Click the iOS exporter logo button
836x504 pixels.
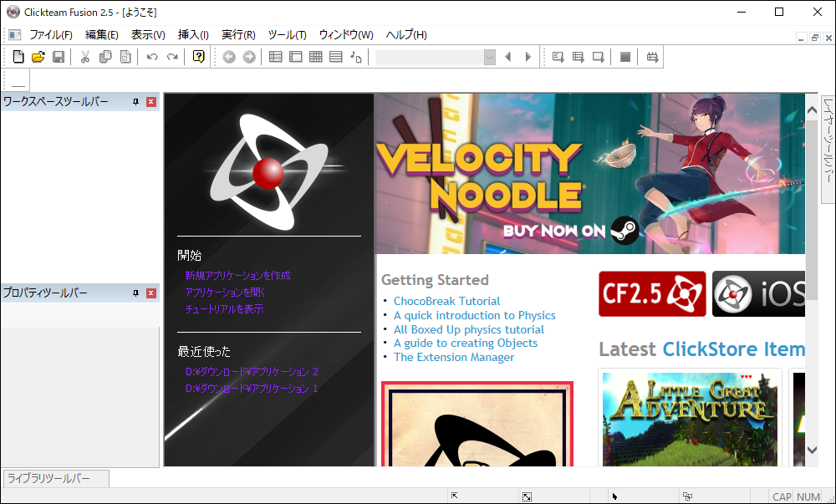click(x=759, y=294)
